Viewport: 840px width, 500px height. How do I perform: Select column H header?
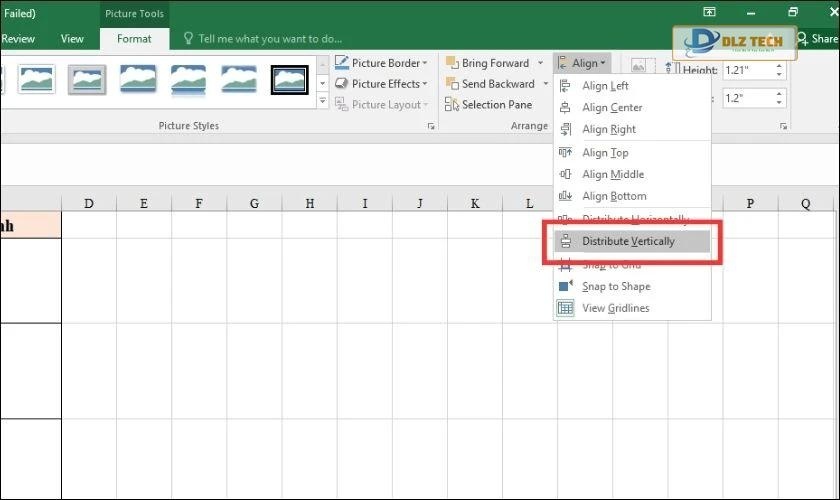pyautogui.click(x=309, y=204)
